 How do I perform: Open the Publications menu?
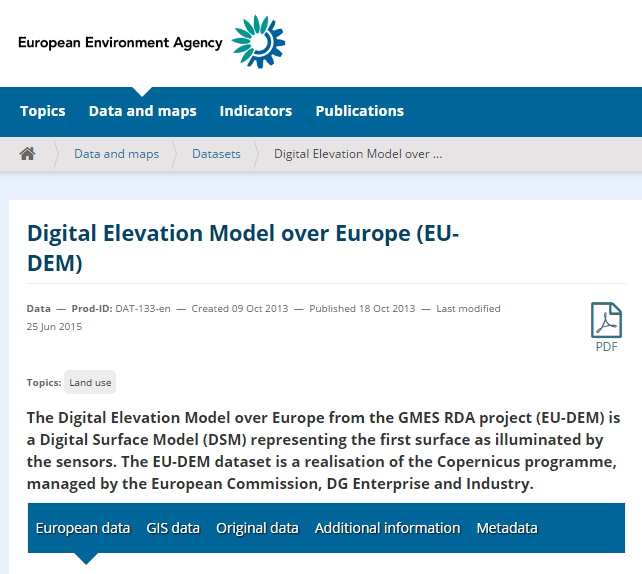click(x=359, y=111)
